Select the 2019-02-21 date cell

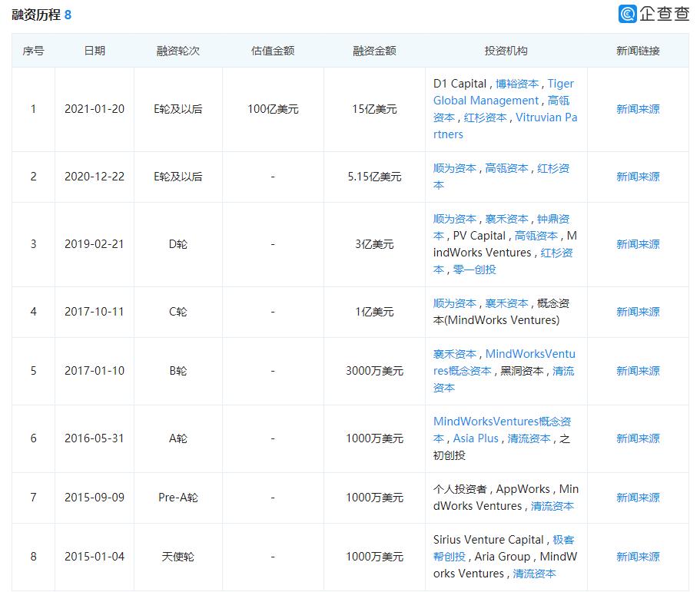[95, 244]
